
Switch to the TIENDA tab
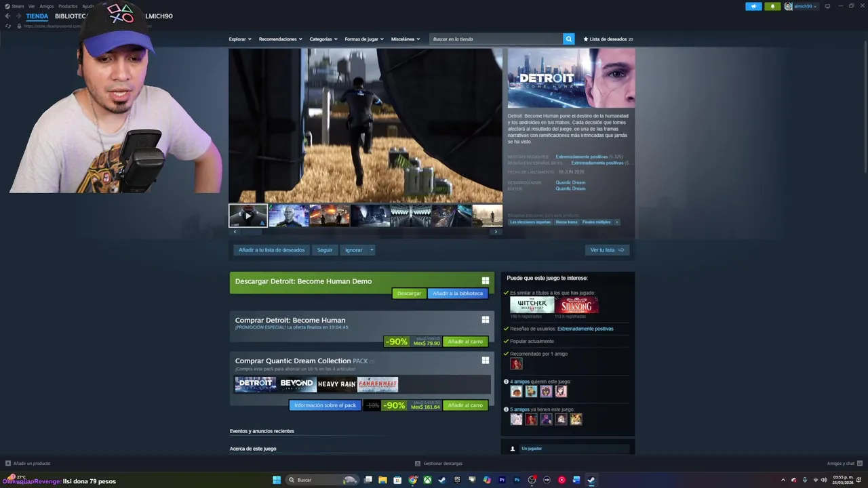[x=37, y=16]
